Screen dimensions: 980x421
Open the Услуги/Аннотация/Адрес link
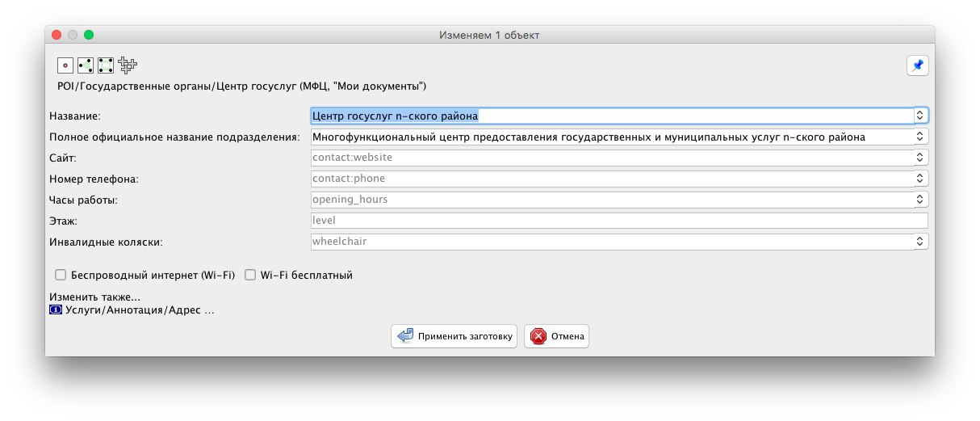click(139, 309)
